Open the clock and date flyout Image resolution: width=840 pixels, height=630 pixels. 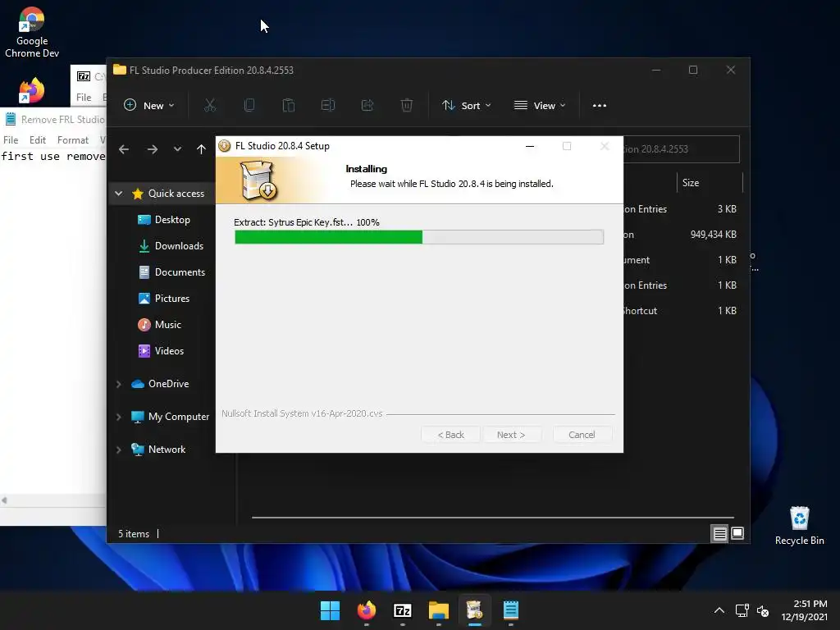pos(805,610)
